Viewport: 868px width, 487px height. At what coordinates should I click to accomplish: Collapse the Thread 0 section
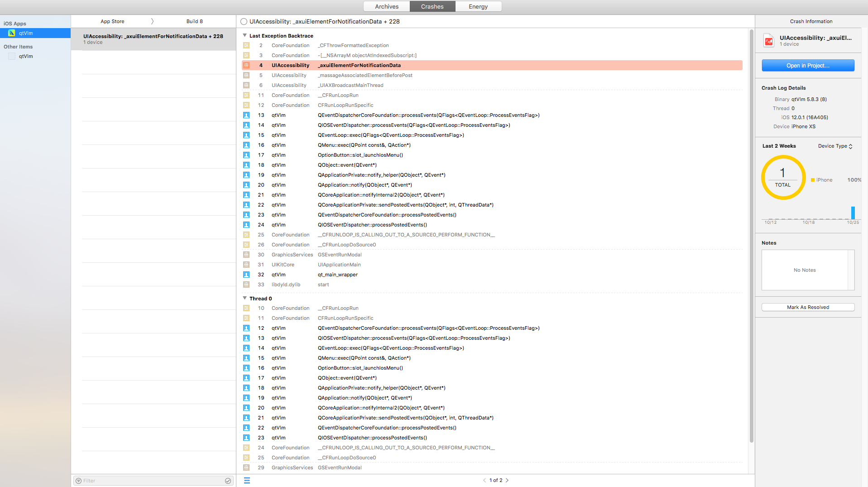point(245,298)
